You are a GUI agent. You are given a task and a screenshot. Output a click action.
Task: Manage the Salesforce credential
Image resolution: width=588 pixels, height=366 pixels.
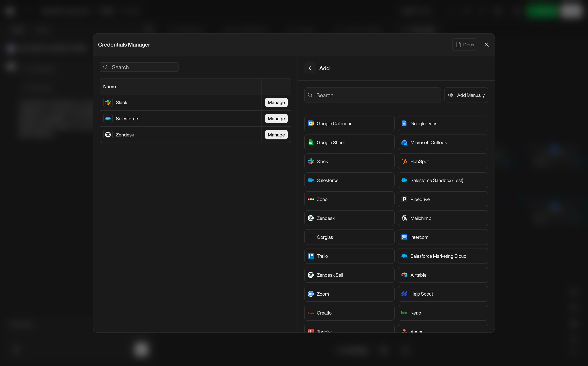pyautogui.click(x=276, y=118)
